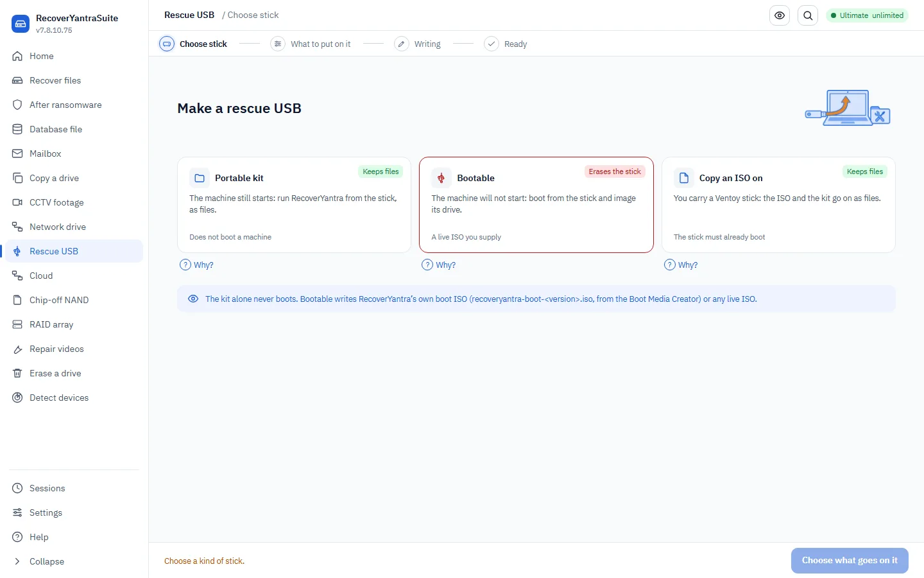The height and width of the screenshot is (578, 924).
Task: Click 'The stick must already boot' text
Action: pyautogui.click(x=719, y=237)
